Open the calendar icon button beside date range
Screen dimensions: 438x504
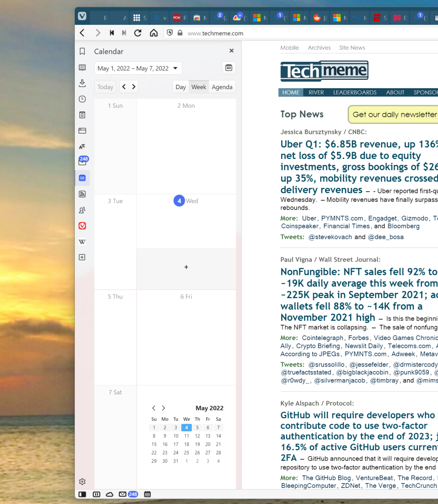(x=229, y=68)
